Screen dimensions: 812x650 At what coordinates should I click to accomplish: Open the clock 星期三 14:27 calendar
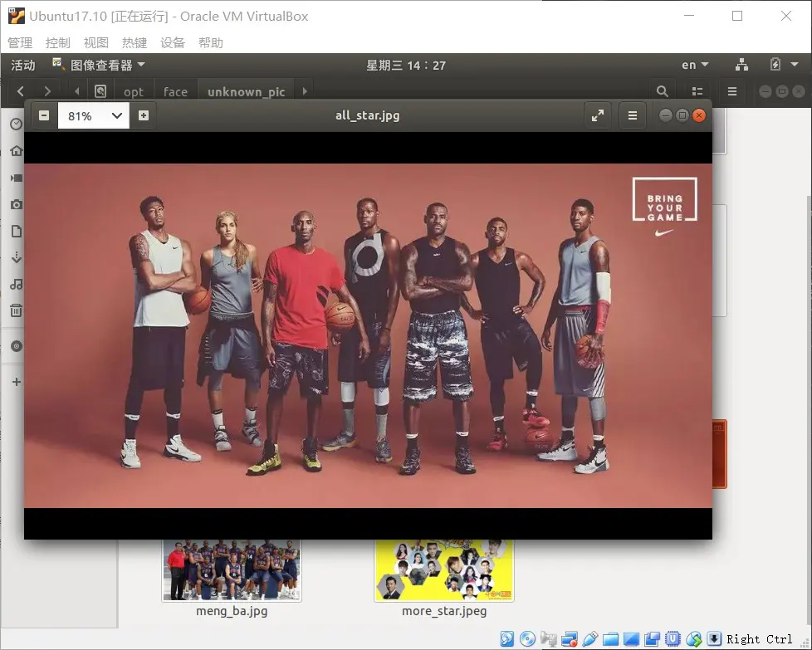(406, 66)
